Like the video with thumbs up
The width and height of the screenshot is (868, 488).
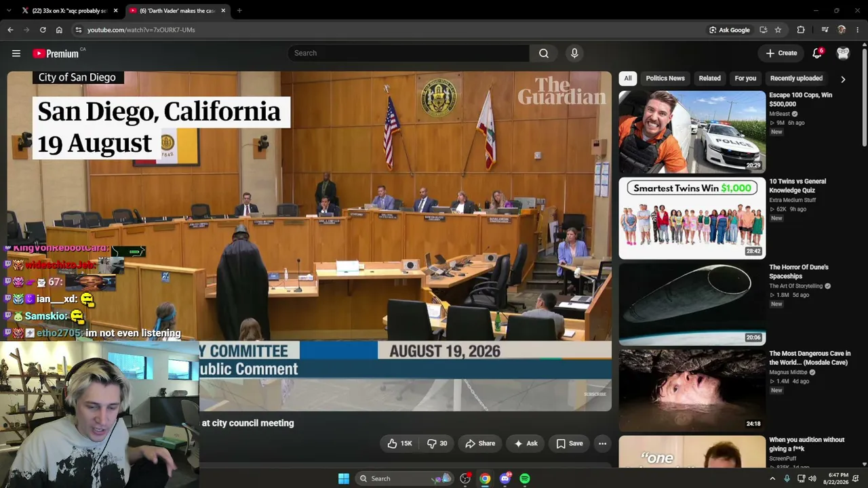pyautogui.click(x=399, y=443)
